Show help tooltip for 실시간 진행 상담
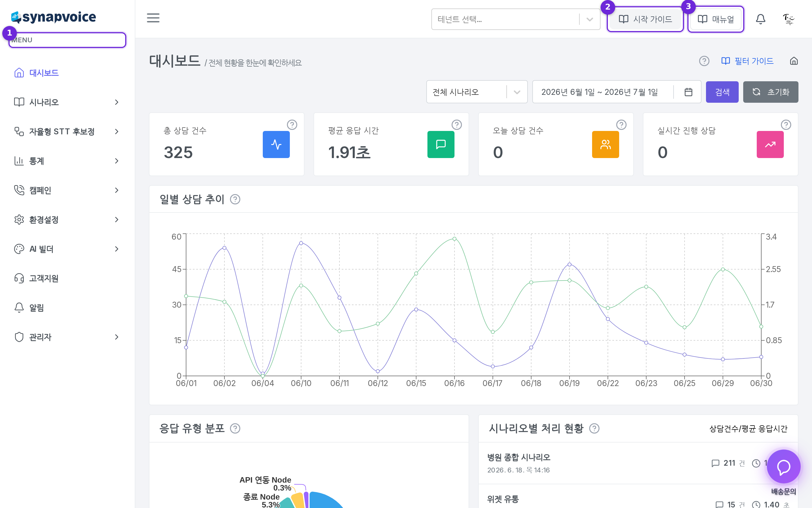Image resolution: width=812 pixels, height=508 pixels. (786, 125)
